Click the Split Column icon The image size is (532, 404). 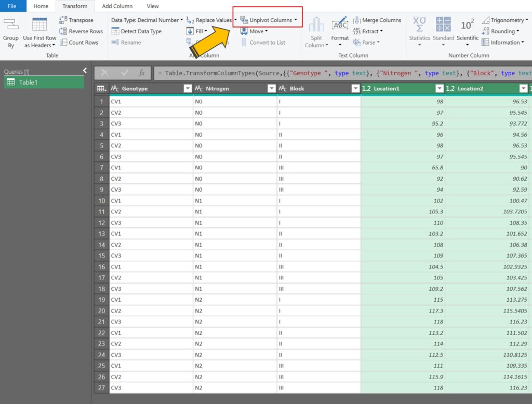316,24
